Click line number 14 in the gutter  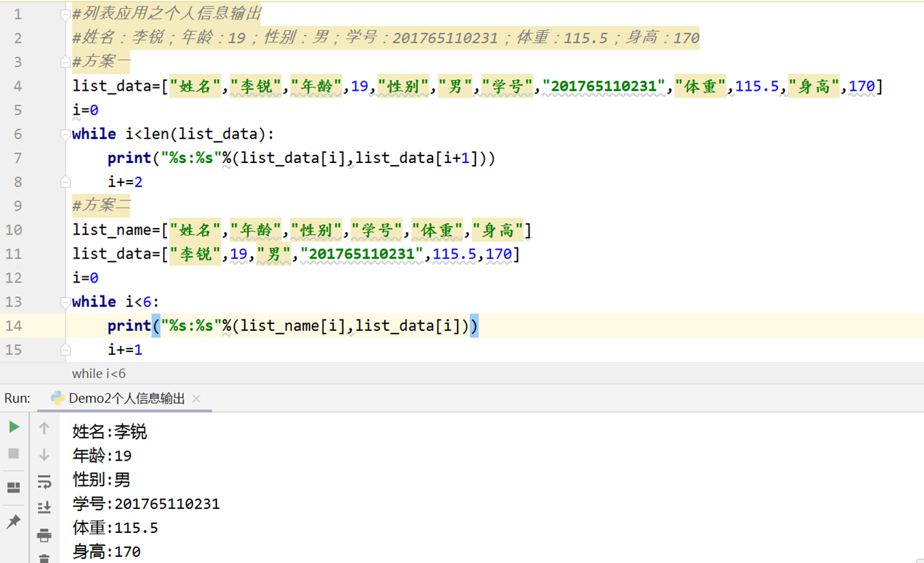tap(14, 326)
